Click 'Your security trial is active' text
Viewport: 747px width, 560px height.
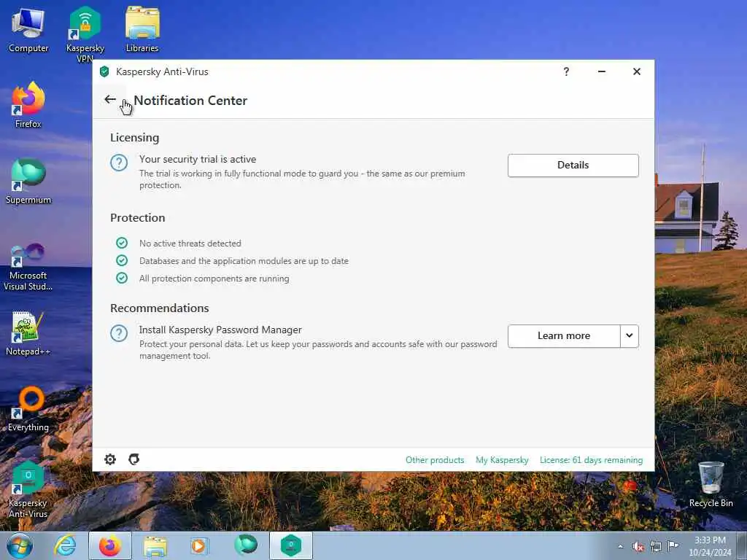pos(198,159)
